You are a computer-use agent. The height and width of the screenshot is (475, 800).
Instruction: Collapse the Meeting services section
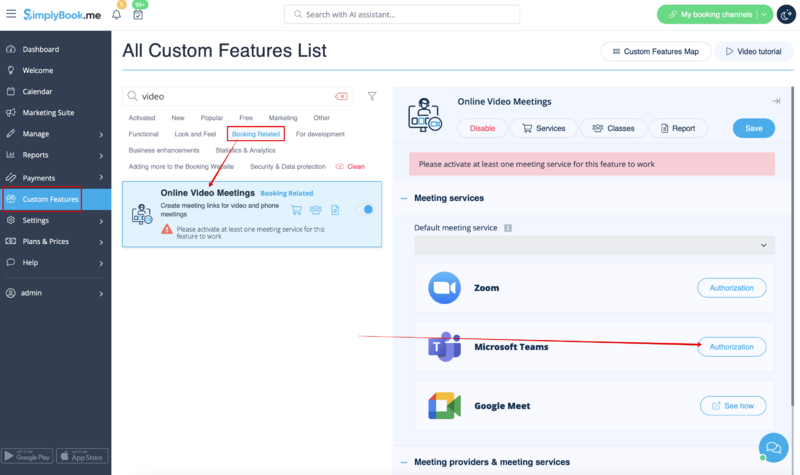pyautogui.click(x=404, y=198)
